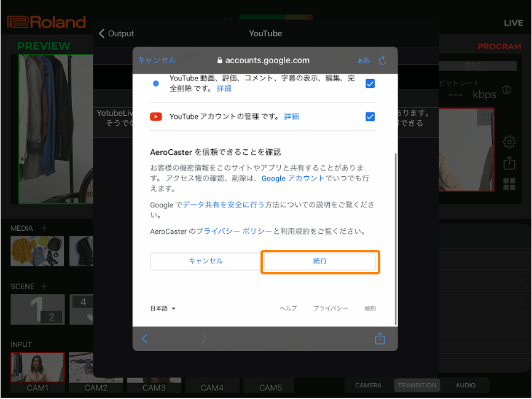Click the Roland logo
The image size is (532, 399).
point(47,22)
